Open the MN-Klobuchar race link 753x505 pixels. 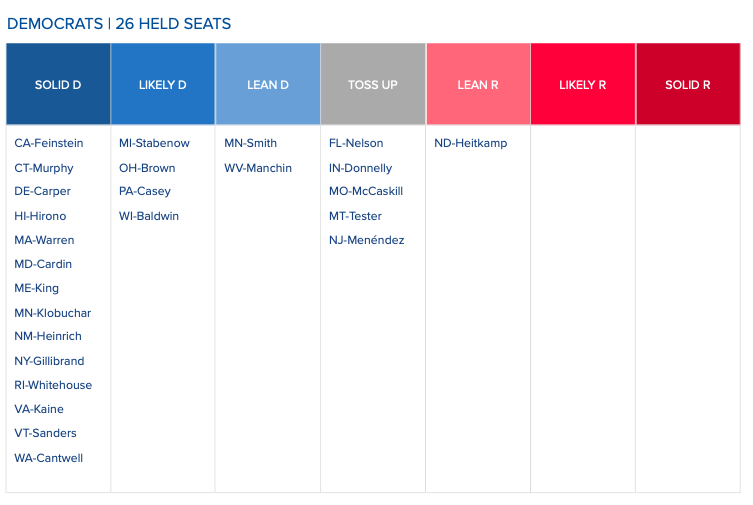[52, 313]
